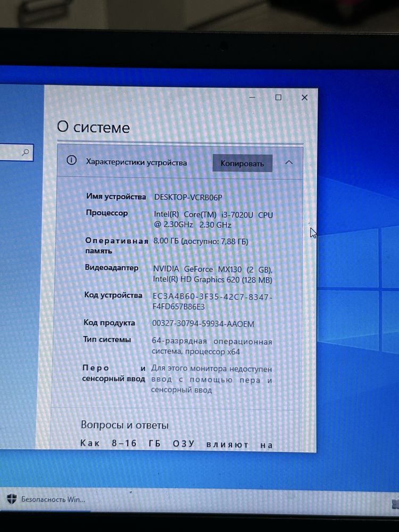Close the О системе window
Image resolution: width=399 pixels, height=532 pixels.
click(x=304, y=97)
